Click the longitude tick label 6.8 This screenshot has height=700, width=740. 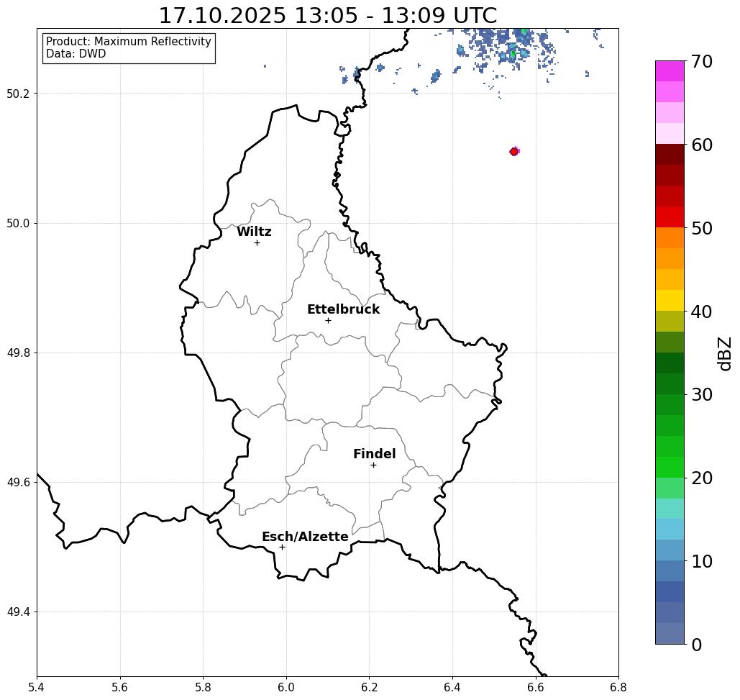(618, 687)
